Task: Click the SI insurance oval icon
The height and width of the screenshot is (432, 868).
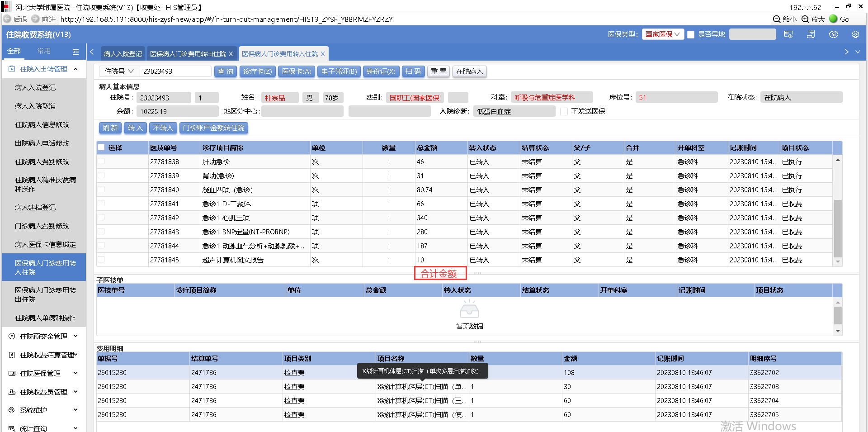Action: tap(833, 34)
